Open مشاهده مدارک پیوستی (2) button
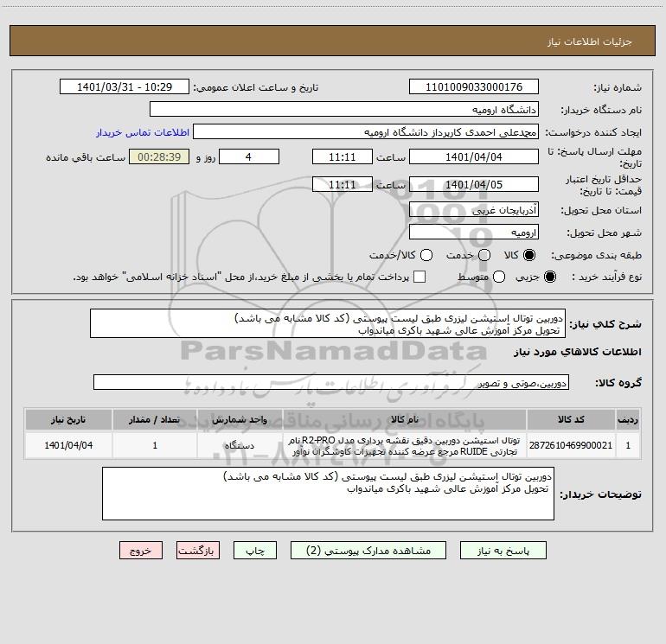Image resolution: width=666 pixels, height=644 pixels. point(368,551)
